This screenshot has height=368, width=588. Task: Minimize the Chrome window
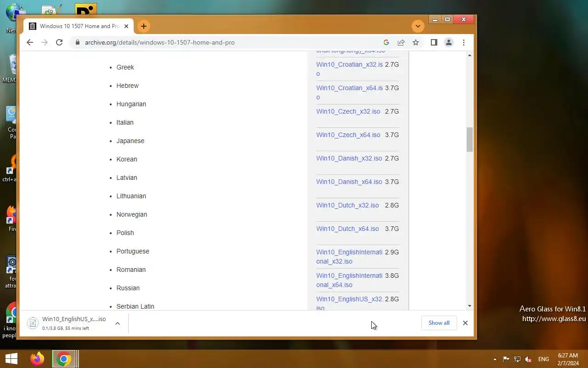tap(435, 19)
